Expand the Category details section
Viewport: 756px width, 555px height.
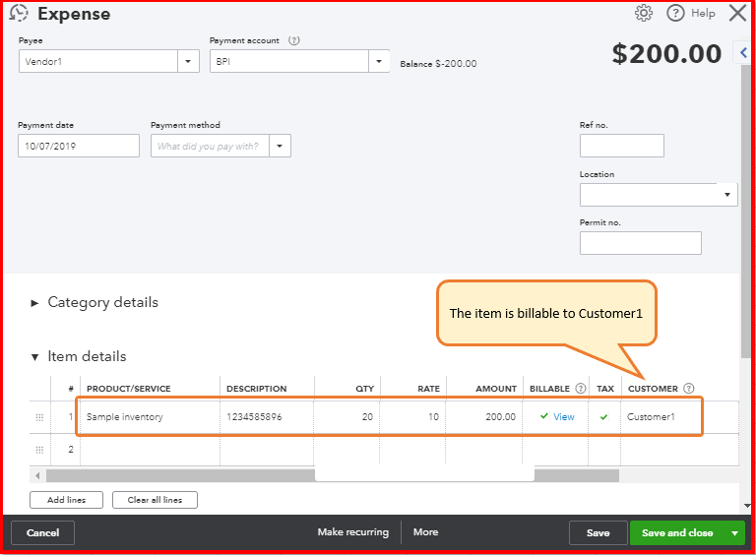pyautogui.click(x=34, y=303)
